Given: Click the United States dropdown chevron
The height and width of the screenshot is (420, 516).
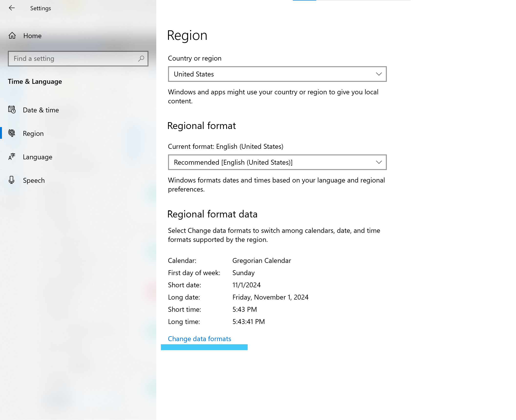Looking at the screenshot, I should 379,74.
